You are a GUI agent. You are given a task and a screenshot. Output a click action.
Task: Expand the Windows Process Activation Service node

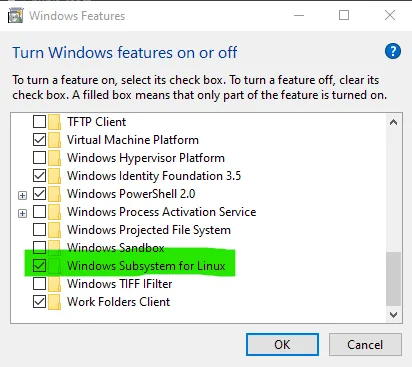(22, 213)
